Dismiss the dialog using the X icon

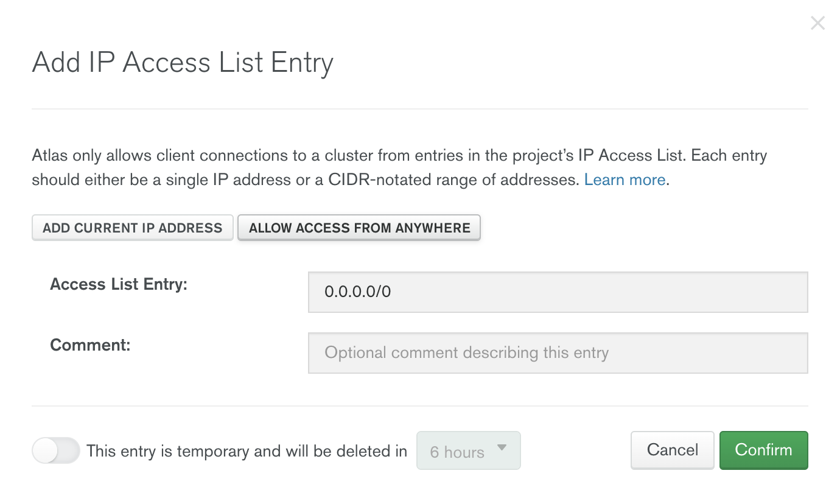pos(817,23)
